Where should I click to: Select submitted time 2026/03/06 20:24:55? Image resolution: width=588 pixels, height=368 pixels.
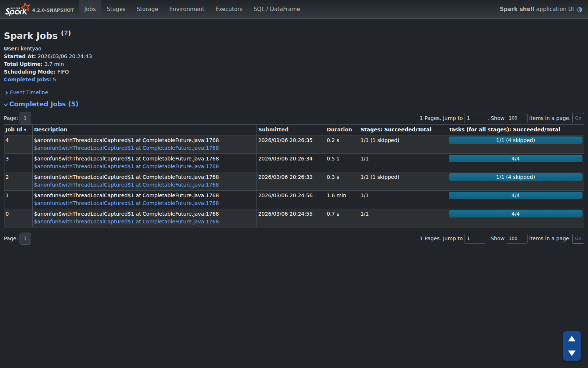285,214
